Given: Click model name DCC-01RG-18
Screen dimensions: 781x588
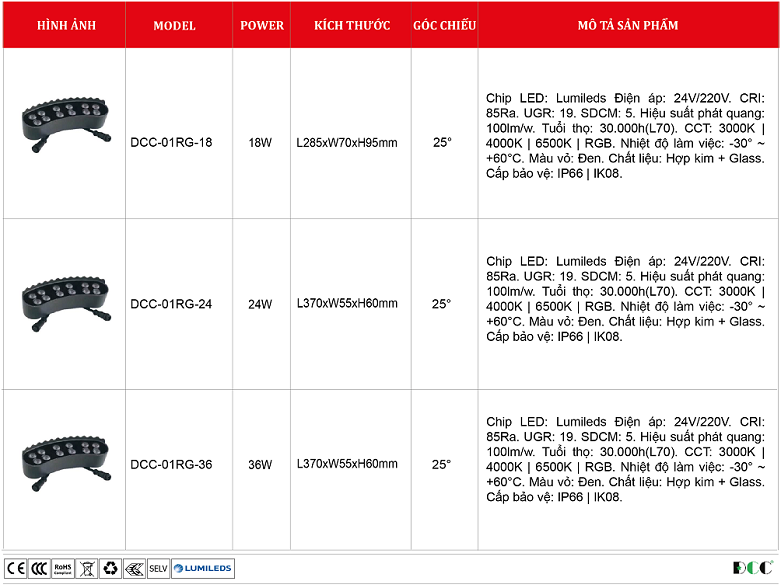Looking at the screenshot, I should coord(171,143).
